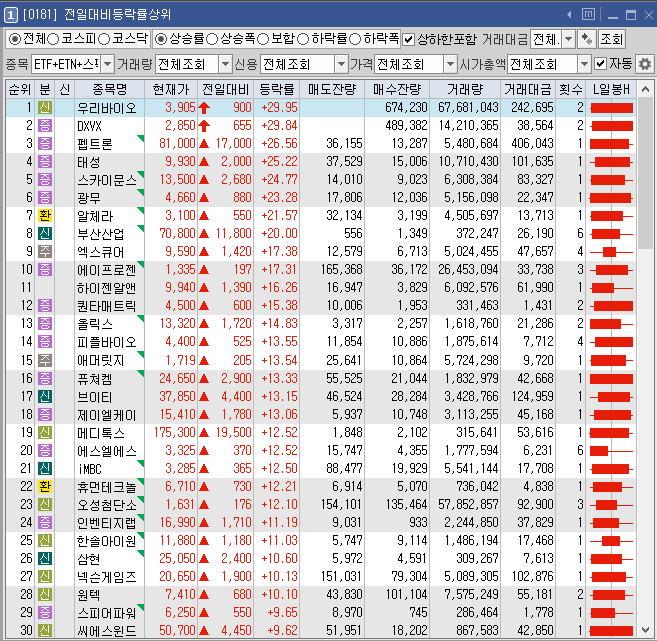
Task: Click the 신 badge icon on 부산산업 row
Action: [x=45, y=234]
